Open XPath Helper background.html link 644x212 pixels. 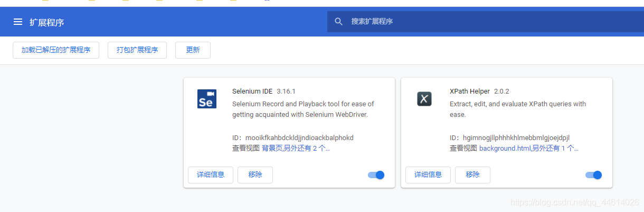[505, 149]
